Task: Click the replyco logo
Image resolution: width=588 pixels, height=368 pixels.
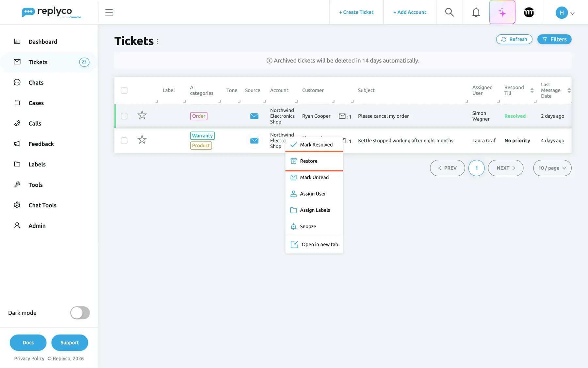Action: coord(51,12)
